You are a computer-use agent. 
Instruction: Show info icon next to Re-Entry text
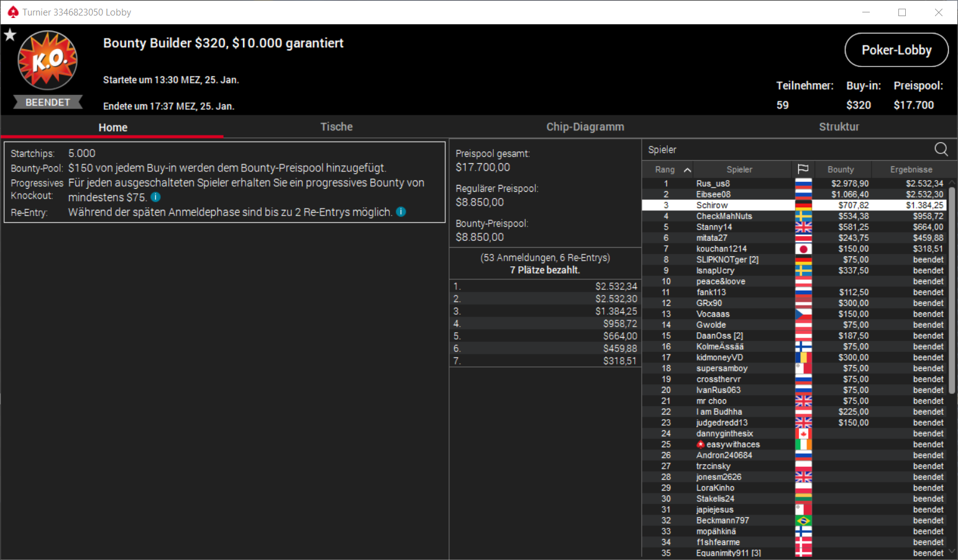point(401,212)
